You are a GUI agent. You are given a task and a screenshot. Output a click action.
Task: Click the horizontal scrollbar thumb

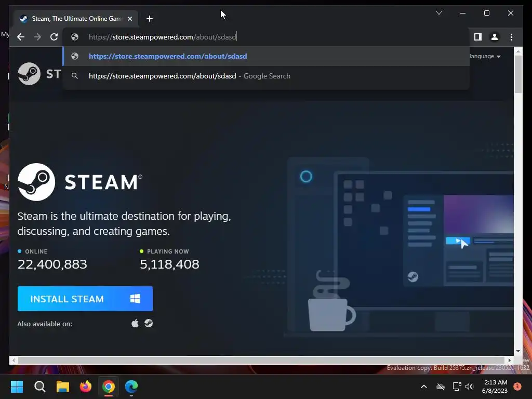[261, 361]
